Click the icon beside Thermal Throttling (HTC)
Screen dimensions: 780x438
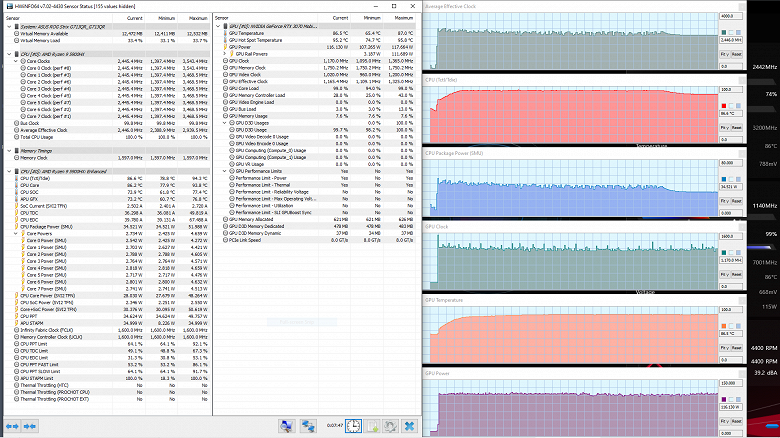coord(16,385)
